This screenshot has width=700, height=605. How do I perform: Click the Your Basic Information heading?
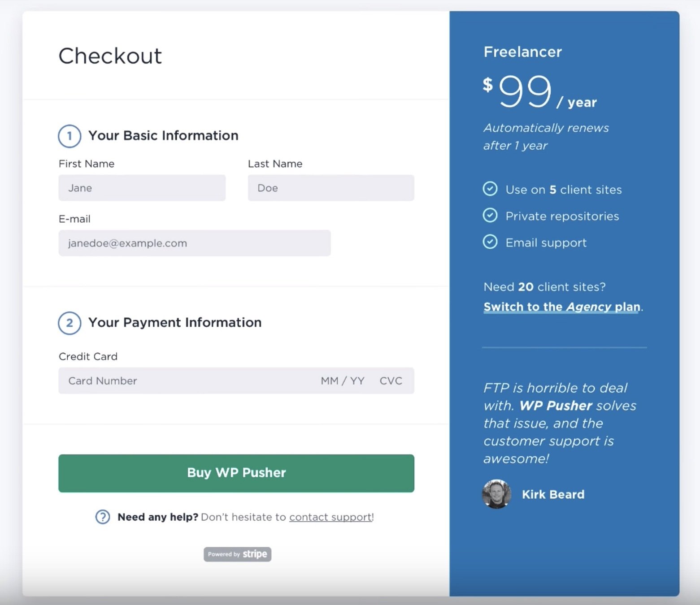(x=163, y=135)
